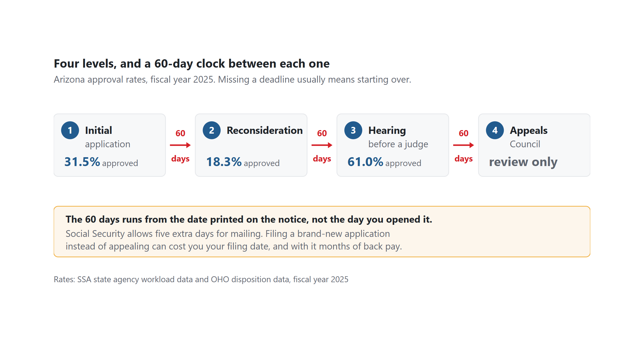Select the 31.5% approved figure
This screenshot has width=644, height=338.
point(101,162)
